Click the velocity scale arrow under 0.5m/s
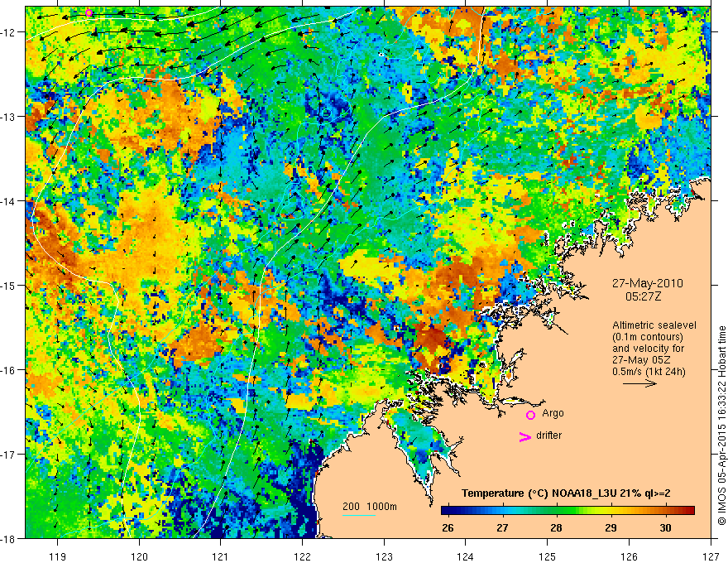The image size is (728, 563). 639,383
